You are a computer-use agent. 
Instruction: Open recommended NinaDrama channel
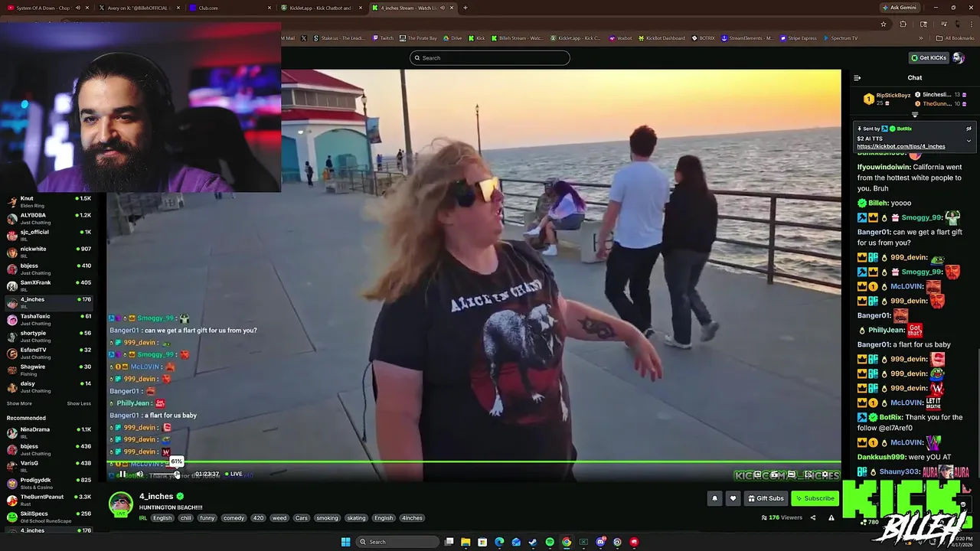[x=48, y=432]
